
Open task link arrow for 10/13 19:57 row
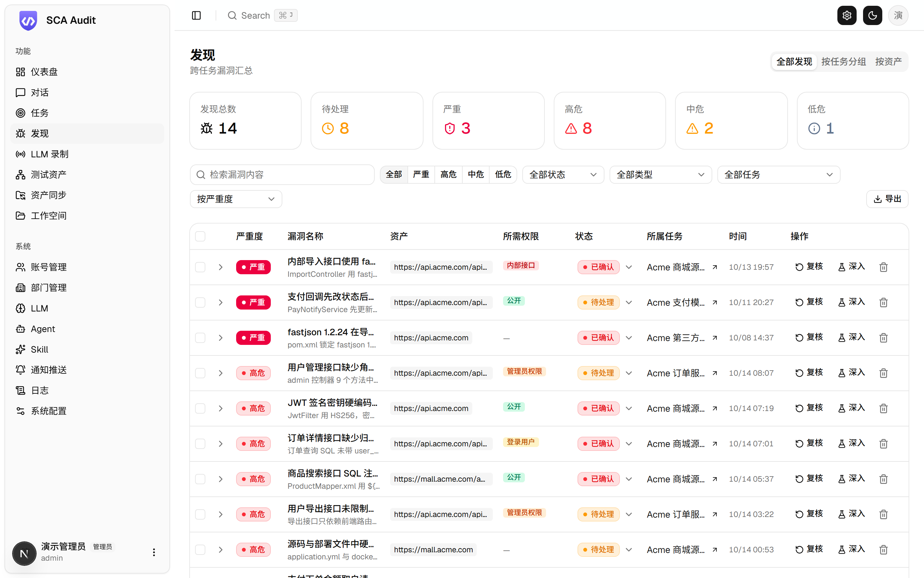coord(715,267)
